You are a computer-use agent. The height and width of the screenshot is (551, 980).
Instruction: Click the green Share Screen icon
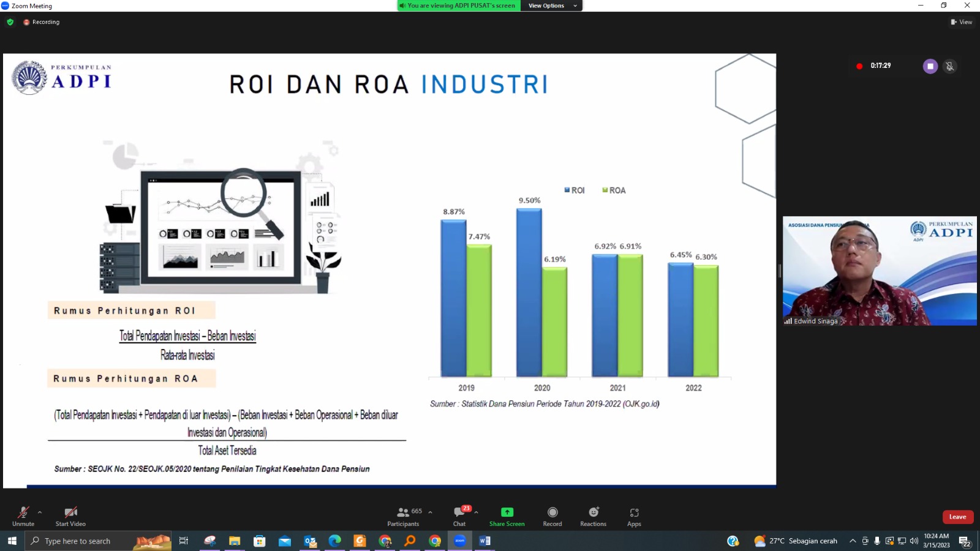[507, 512]
